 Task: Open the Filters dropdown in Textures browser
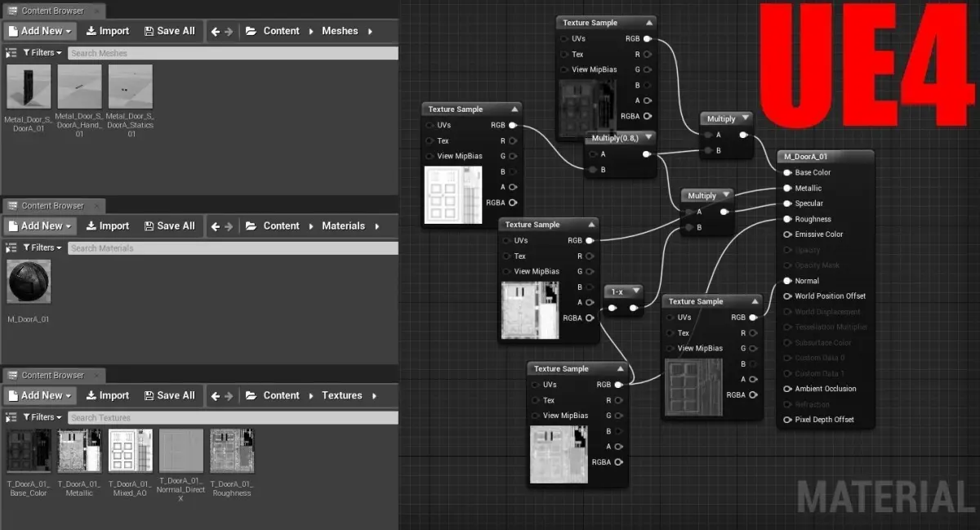click(x=42, y=417)
